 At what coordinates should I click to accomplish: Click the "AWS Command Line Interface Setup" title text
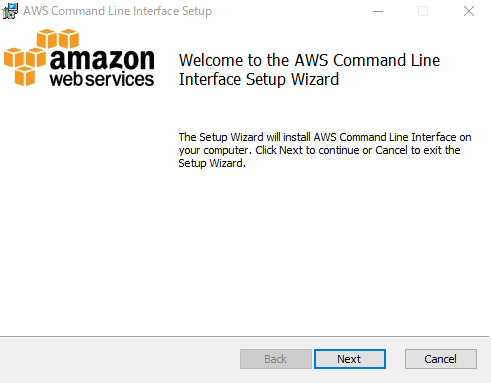[117, 11]
